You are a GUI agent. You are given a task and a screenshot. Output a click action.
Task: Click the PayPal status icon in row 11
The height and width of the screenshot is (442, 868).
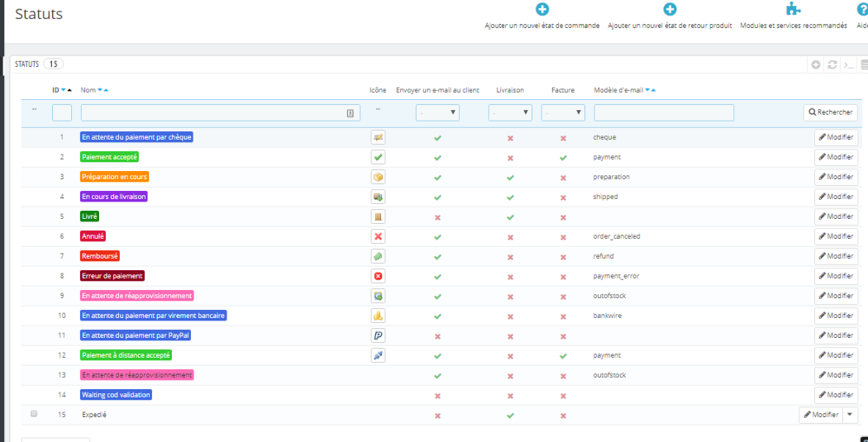point(378,335)
